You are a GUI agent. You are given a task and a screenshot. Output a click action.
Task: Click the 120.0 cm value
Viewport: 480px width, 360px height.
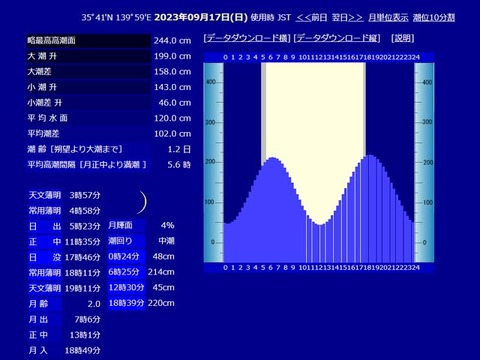[x=172, y=118]
